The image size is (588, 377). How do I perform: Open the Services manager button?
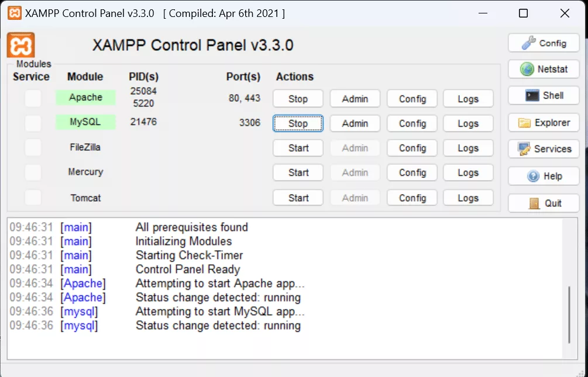(544, 149)
